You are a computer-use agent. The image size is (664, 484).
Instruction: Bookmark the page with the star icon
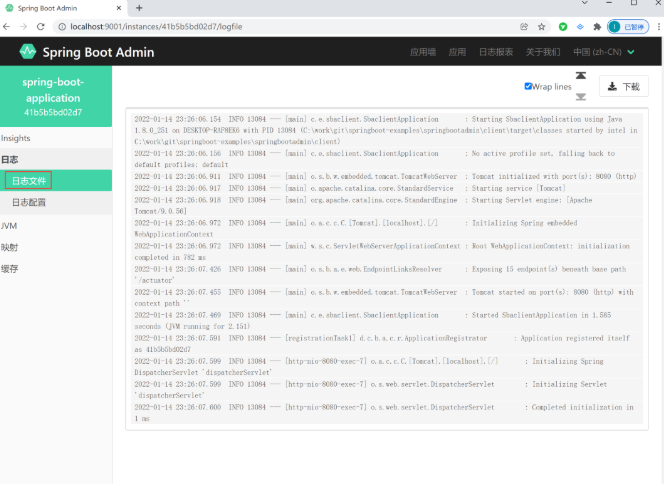pos(541,27)
